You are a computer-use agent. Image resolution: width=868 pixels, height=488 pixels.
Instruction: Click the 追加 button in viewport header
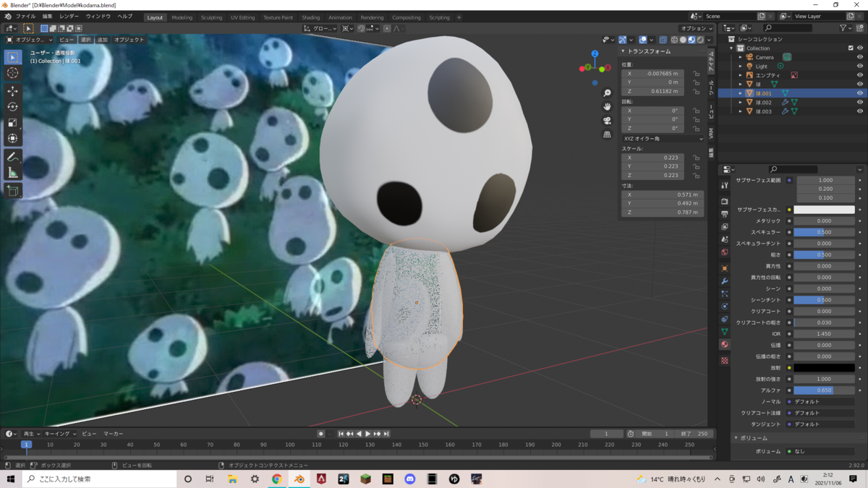pyautogui.click(x=102, y=40)
